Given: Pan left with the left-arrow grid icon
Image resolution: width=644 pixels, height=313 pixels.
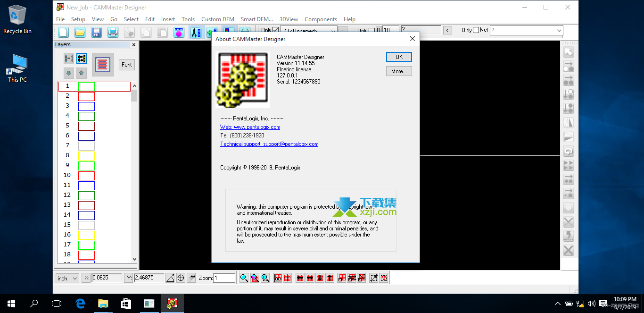Looking at the screenshot, I should (300, 278).
